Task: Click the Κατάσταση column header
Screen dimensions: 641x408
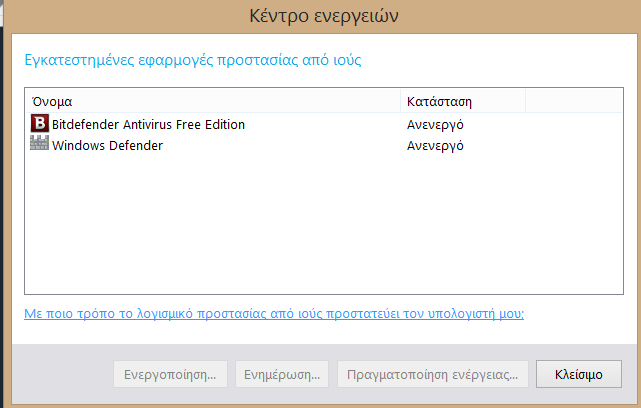Action: point(463,101)
